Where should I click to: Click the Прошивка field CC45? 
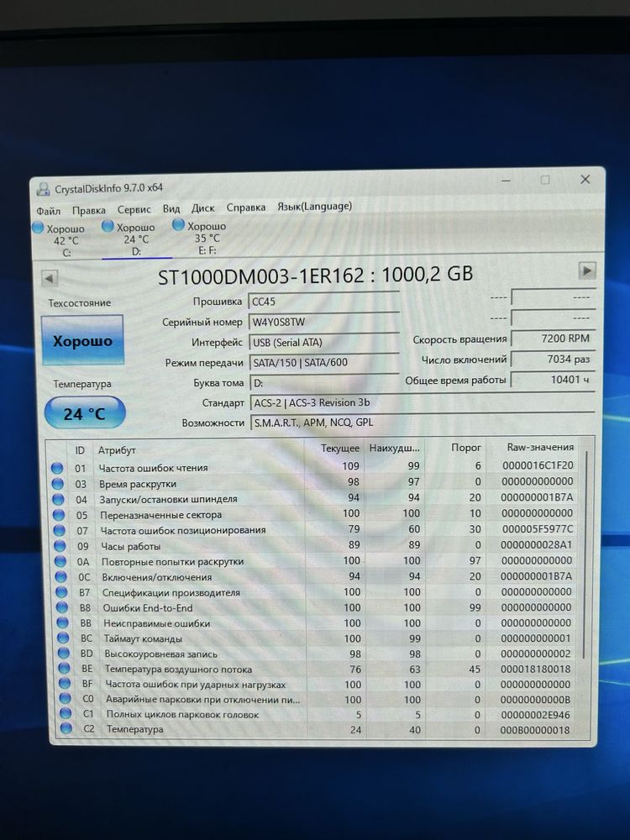[323, 301]
